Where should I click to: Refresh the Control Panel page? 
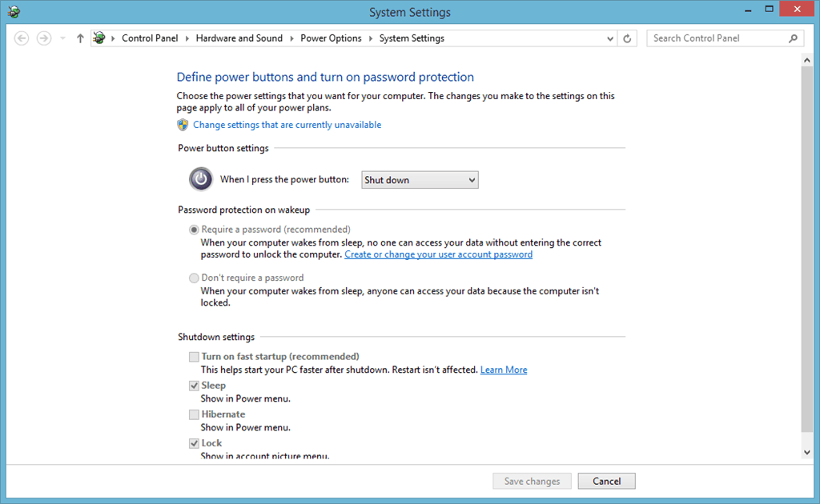[627, 38]
